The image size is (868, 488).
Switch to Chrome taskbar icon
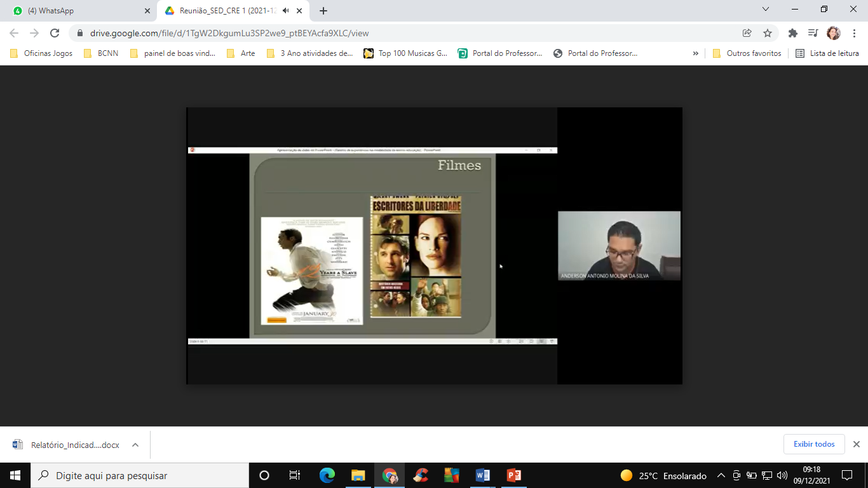coord(389,475)
